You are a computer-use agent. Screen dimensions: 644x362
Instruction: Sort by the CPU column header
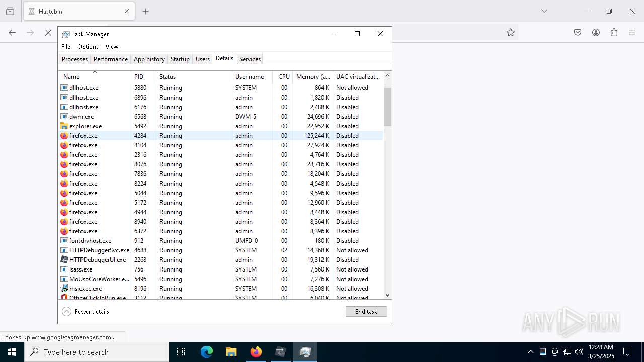[282, 76]
